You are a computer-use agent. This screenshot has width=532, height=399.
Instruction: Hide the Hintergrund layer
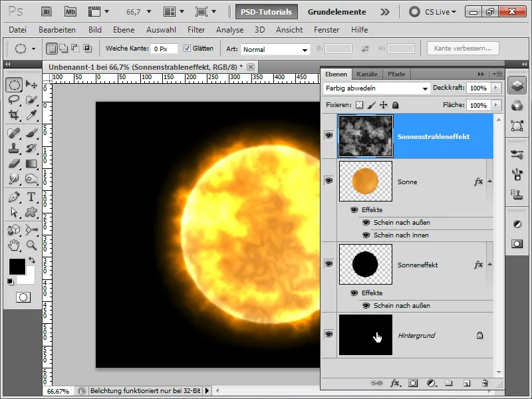pyautogui.click(x=329, y=334)
